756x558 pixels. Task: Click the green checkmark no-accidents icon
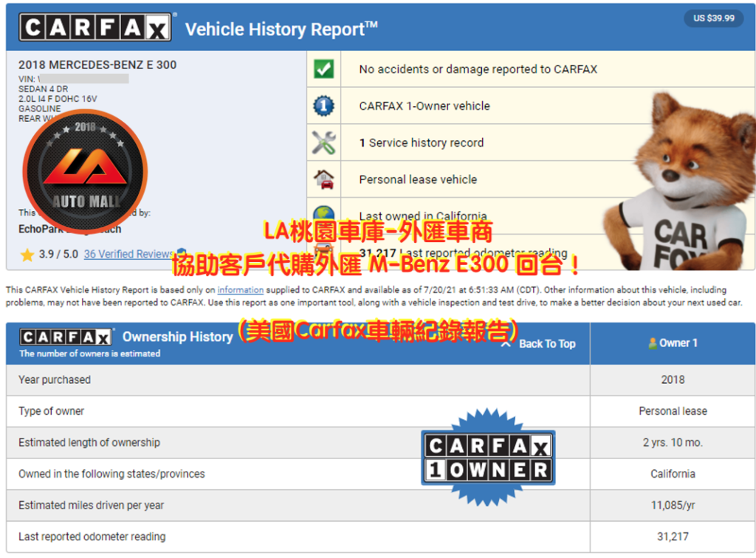(323, 69)
